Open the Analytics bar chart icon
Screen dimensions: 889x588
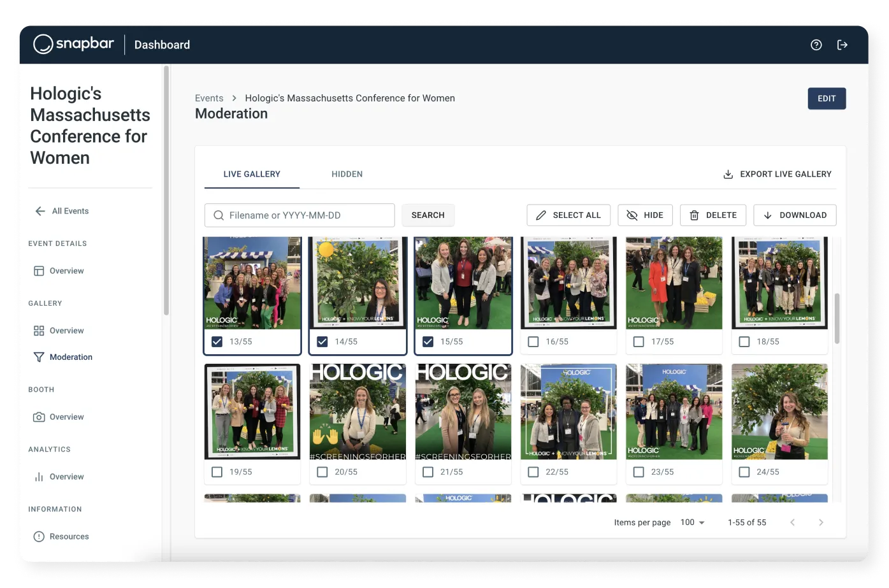tap(39, 476)
